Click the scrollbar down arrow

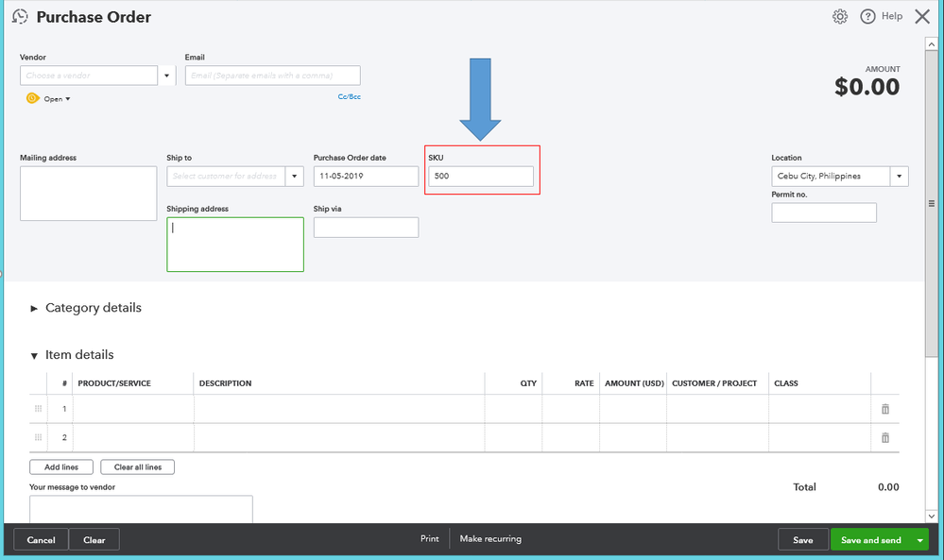pos(932,517)
